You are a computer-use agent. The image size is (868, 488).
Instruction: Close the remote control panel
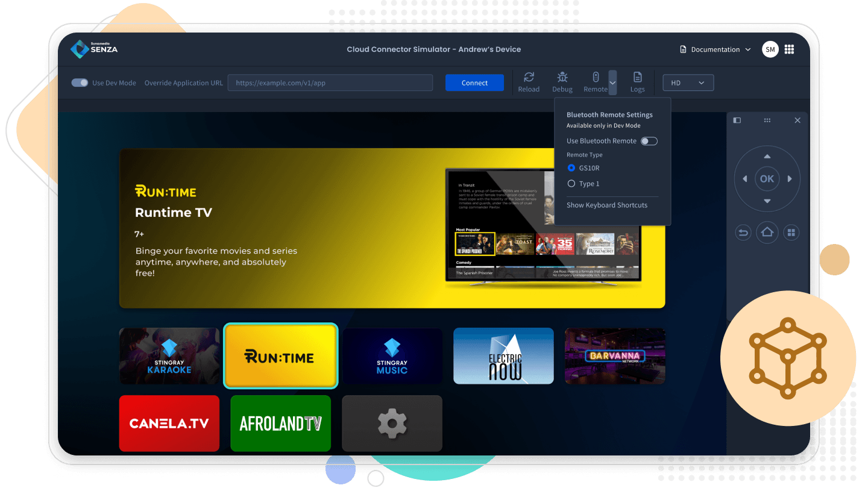(797, 120)
